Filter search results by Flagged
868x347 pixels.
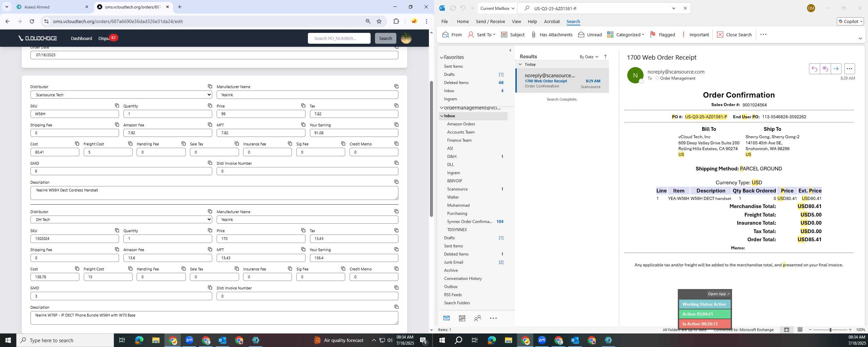[663, 35]
